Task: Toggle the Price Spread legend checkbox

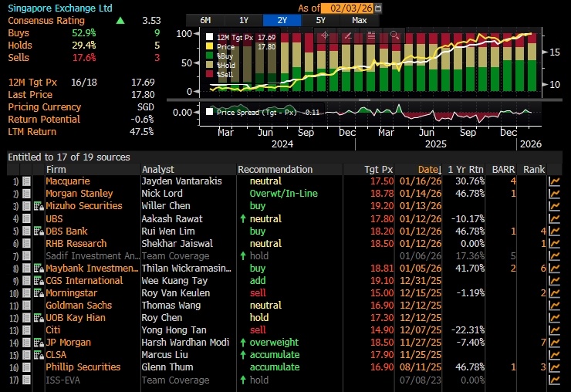Action: coord(209,112)
